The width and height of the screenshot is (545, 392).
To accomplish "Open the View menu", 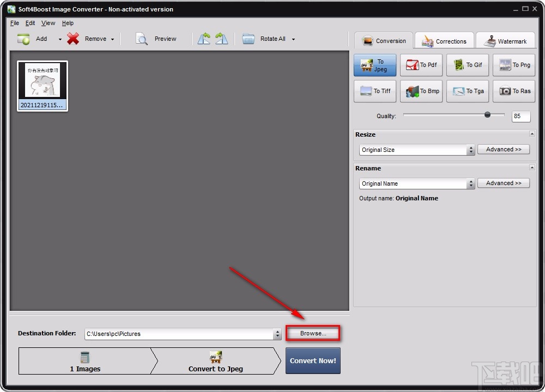I will tap(48, 23).
